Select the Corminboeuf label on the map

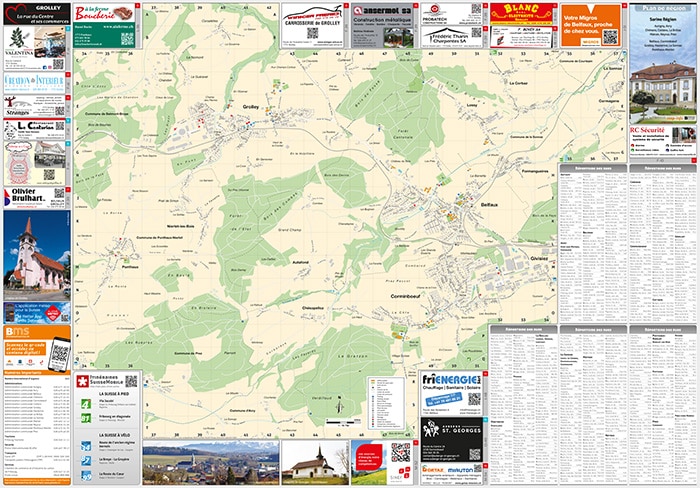point(405,296)
